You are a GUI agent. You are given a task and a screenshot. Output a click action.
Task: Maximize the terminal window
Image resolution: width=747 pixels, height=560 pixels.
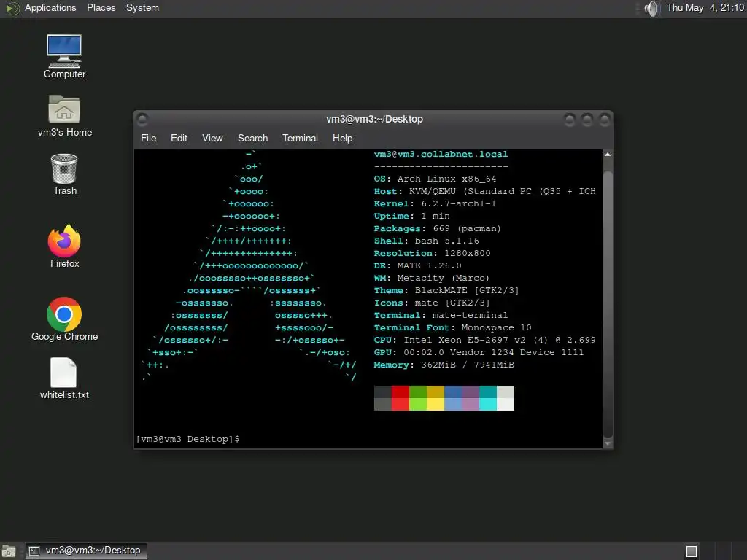click(x=587, y=119)
